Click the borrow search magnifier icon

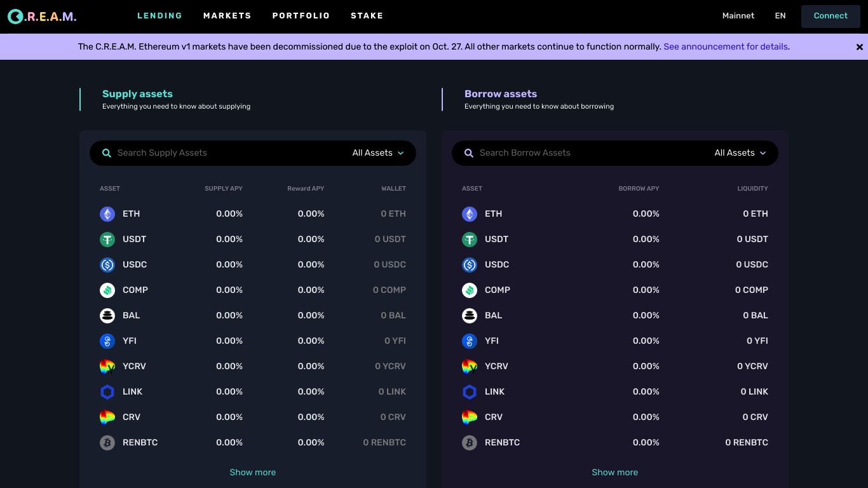click(469, 153)
